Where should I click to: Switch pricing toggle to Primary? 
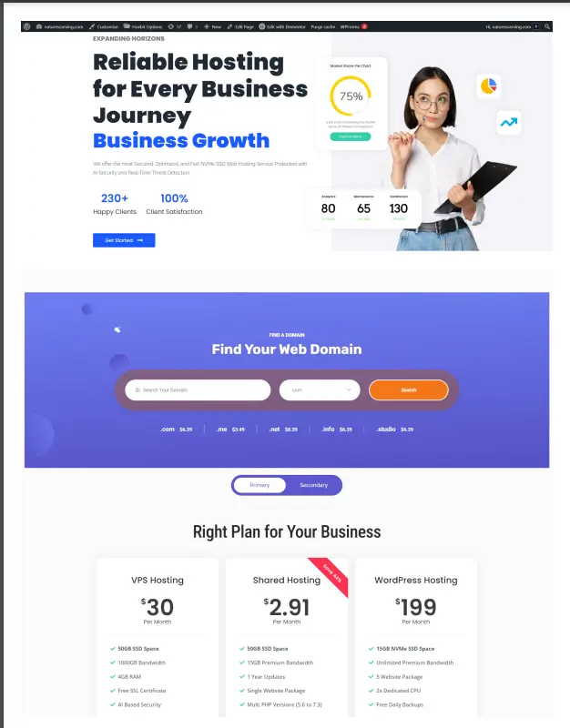point(260,485)
